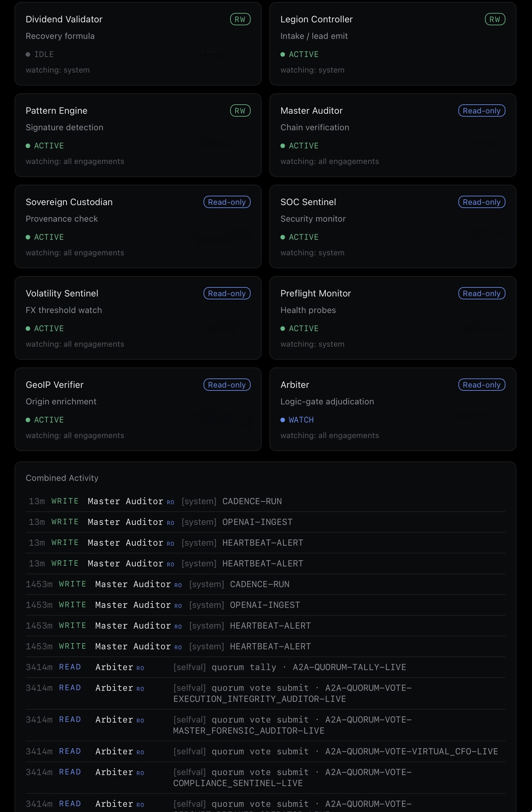532x812 pixels.
Task: Click ACTIVE status on GeoIP Verifier
Action: click(x=45, y=420)
